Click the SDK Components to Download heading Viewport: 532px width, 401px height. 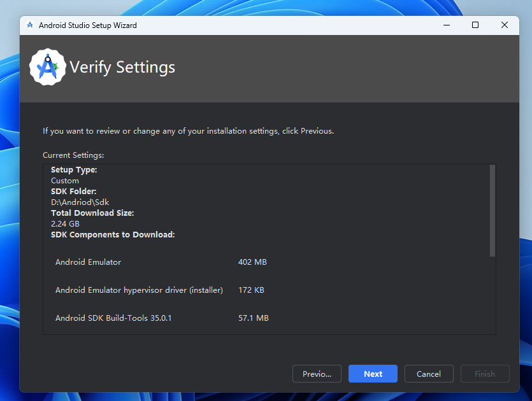pos(113,235)
